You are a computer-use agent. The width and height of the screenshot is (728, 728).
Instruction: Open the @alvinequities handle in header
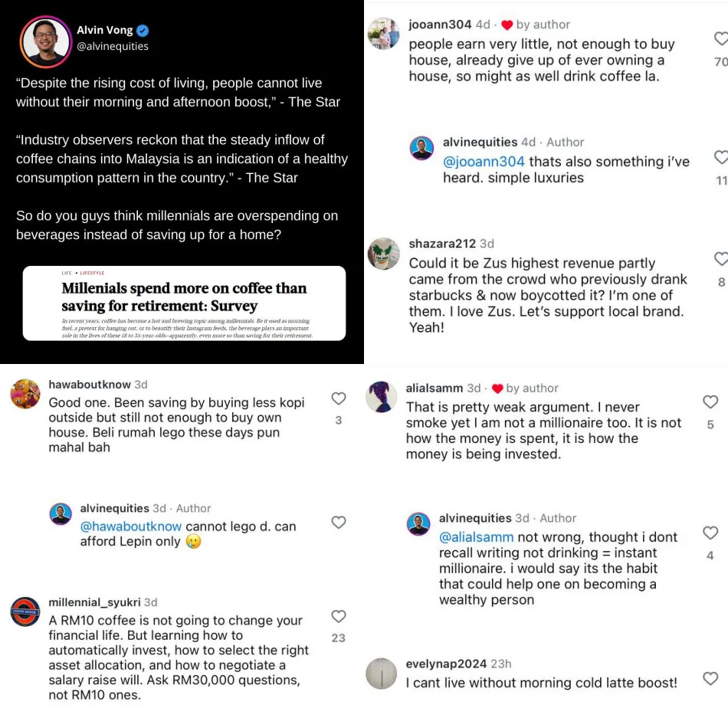(113, 46)
